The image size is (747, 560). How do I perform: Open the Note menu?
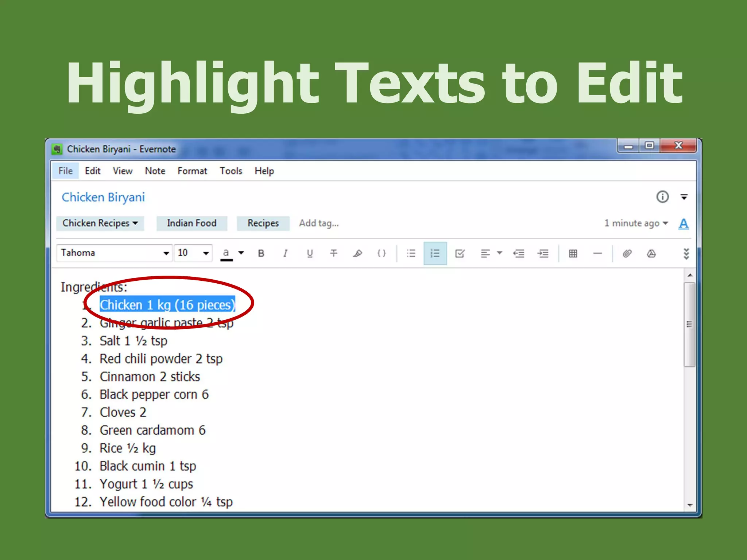(x=155, y=171)
